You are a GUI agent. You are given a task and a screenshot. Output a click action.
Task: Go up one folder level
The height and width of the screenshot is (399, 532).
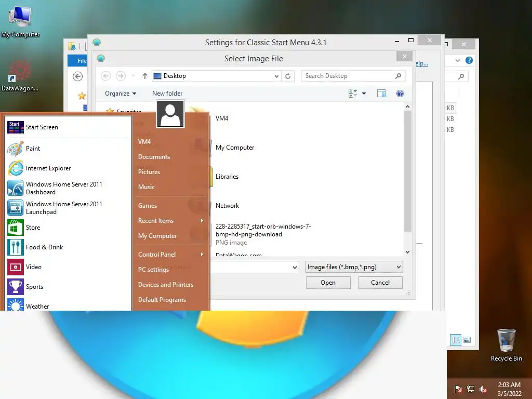[x=145, y=76]
